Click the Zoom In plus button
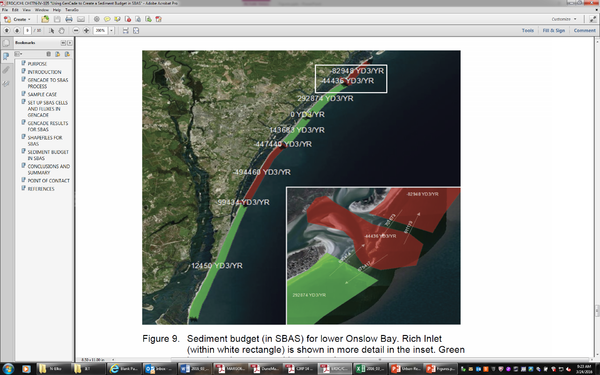This screenshot has width=600, height=375. point(86,31)
